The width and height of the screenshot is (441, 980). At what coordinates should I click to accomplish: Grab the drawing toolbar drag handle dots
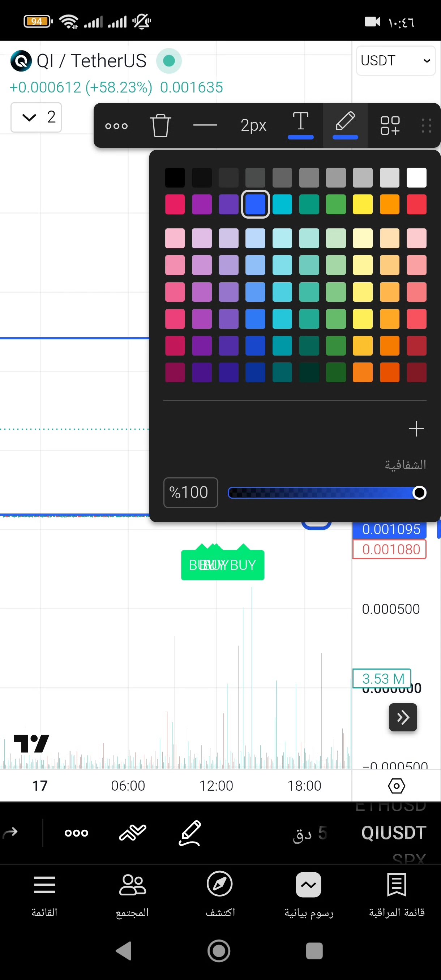point(427,125)
